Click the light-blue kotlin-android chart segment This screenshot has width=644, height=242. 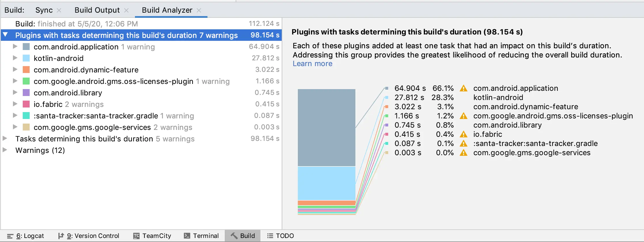pos(326,183)
